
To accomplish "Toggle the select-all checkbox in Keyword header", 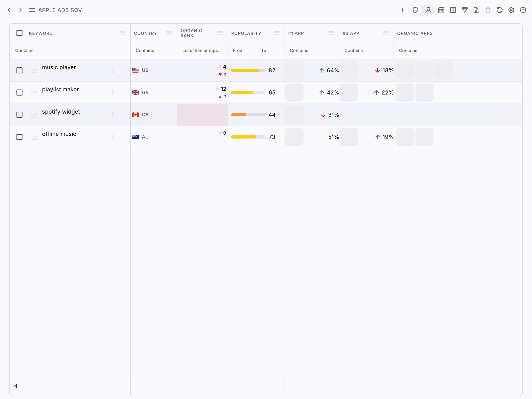I will 19,33.
